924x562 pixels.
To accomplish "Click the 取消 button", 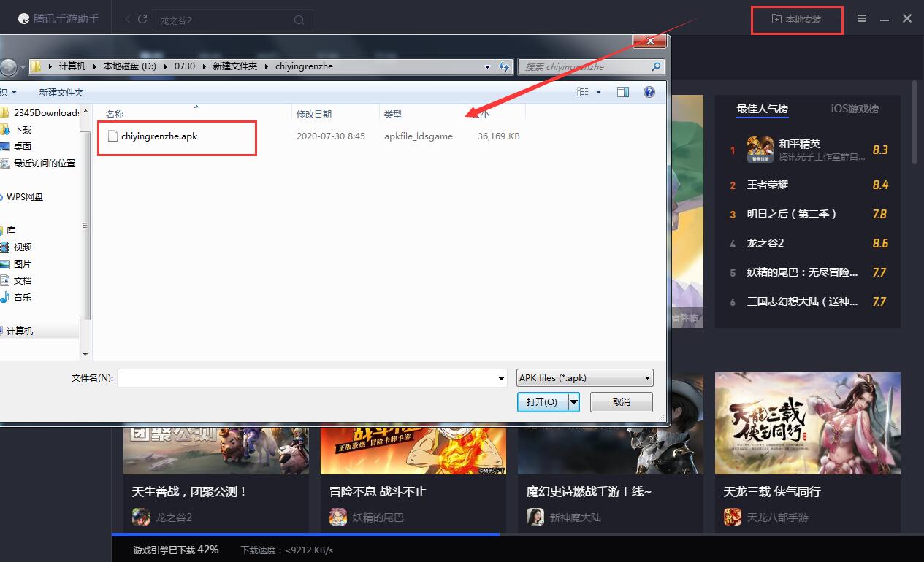I will (x=621, y=401).
